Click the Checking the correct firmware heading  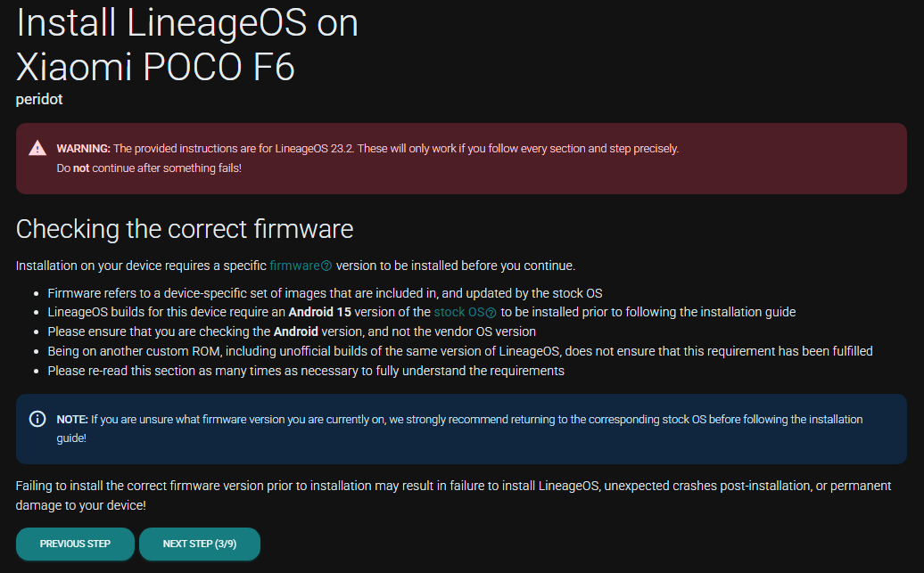tap(185, 229)
